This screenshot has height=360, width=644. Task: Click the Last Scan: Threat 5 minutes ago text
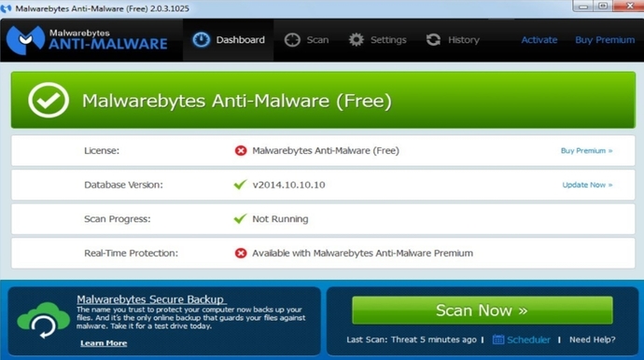point(412,339)
